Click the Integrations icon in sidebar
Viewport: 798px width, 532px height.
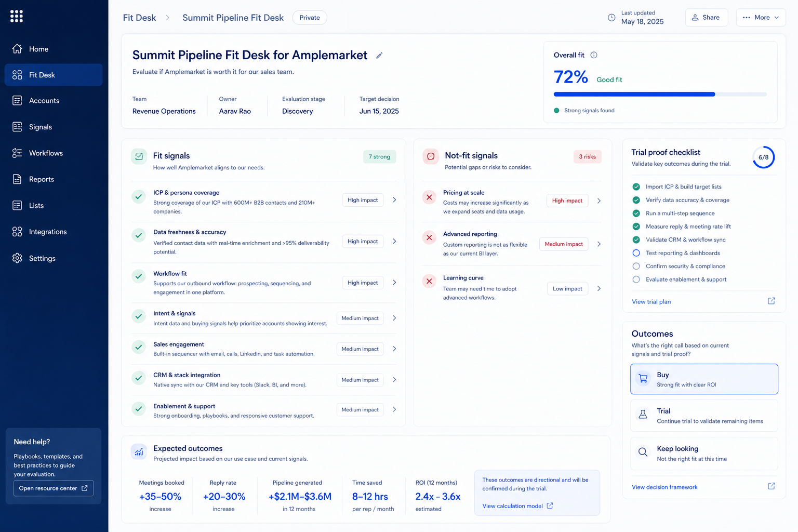click(x=17, y=232)
